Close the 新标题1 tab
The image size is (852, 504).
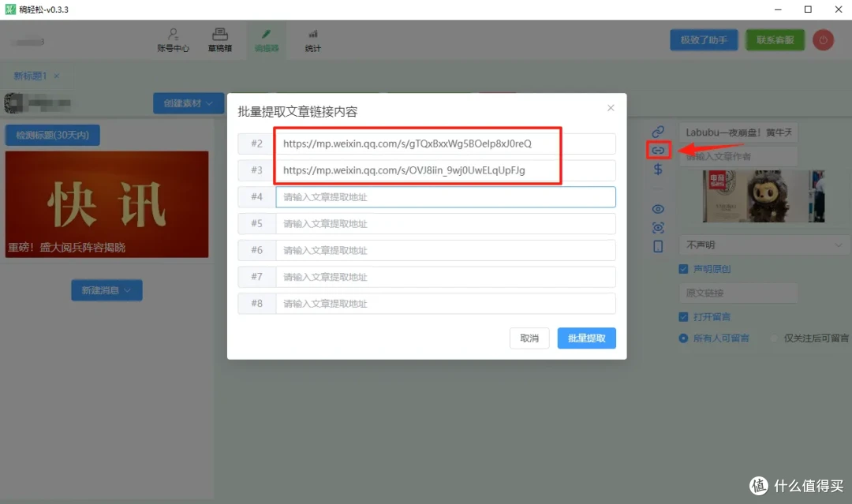tap(57, 76)
